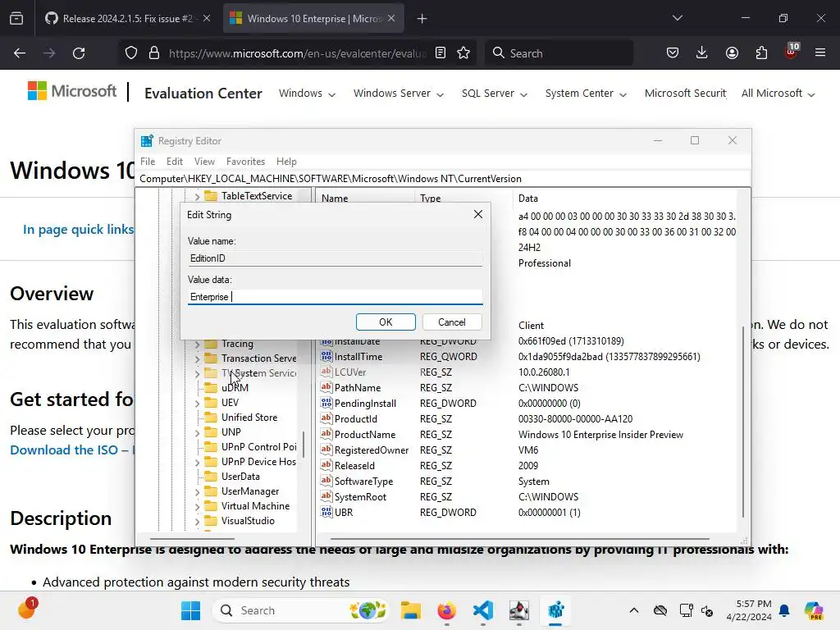Click the registry path address bar

(x=442, y=178)
